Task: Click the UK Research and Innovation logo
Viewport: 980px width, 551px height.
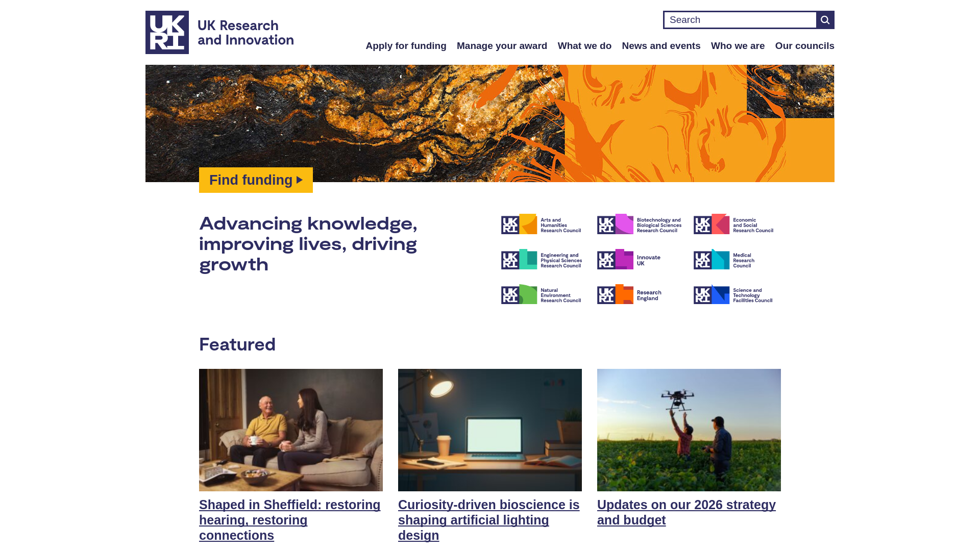Action: pyautogui.click(x=219, y=32)
